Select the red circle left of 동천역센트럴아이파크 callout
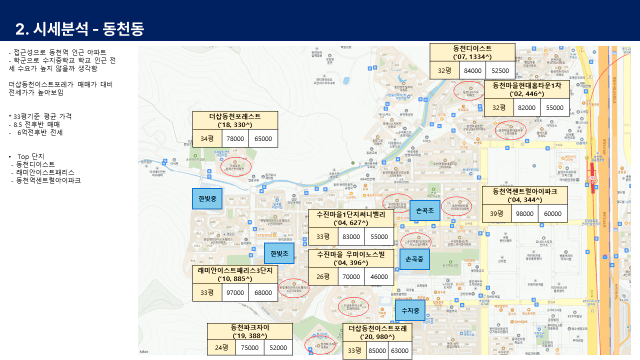640x360 pixels. click(x=456, y=206)
